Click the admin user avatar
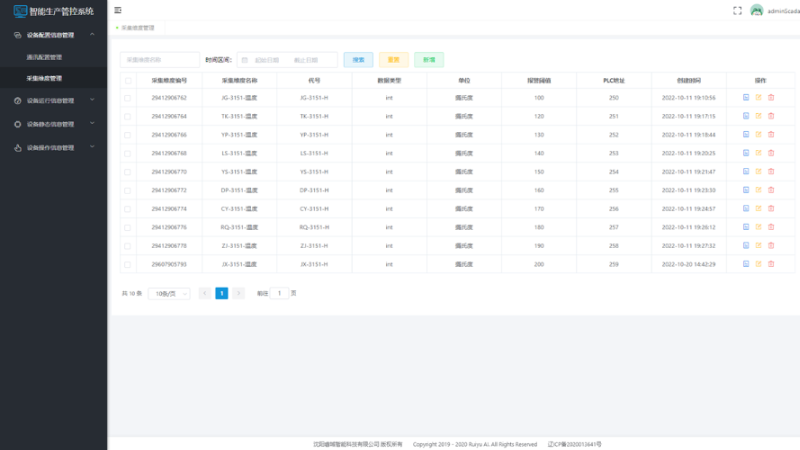Image resolution: width=800 pixels, height=450 pixels. click(757, 10)
